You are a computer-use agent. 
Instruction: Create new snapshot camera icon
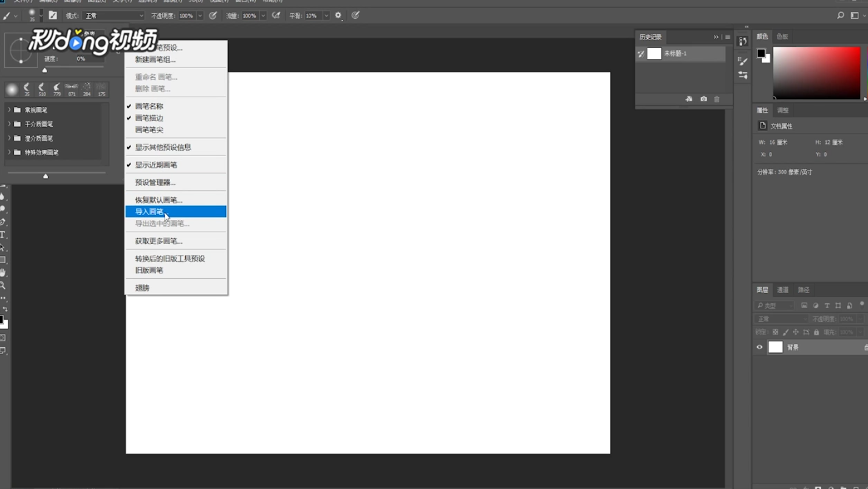[703, 99]
